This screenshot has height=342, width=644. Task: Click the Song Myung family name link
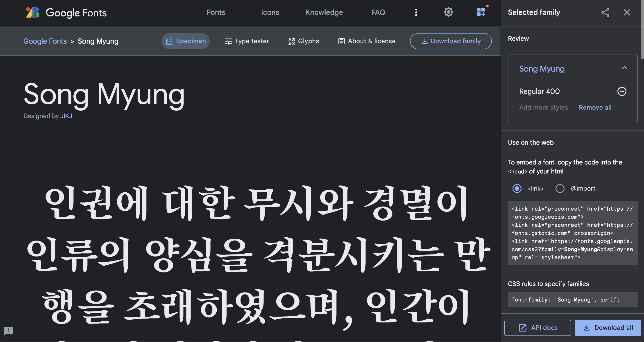point(542,69)
